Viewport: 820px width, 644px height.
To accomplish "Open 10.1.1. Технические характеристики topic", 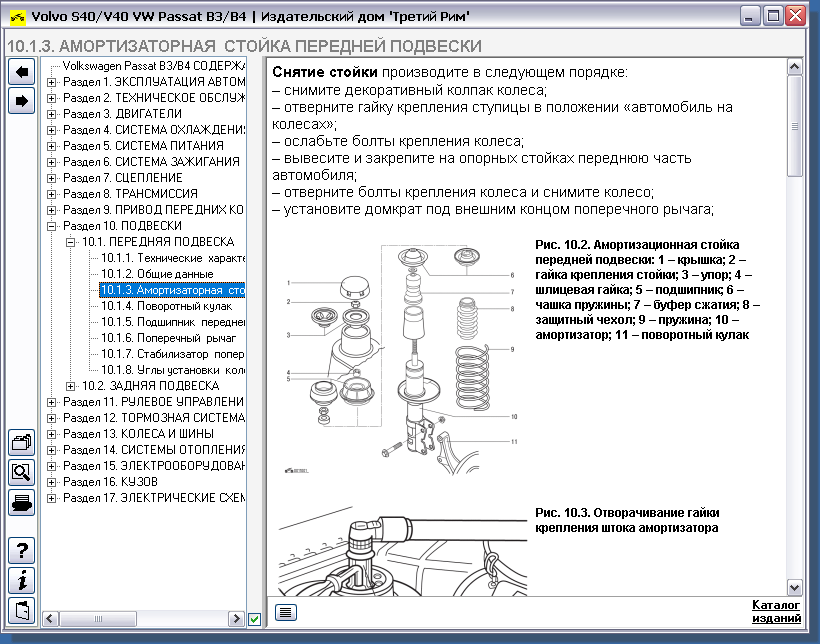I will click(173, 258).
